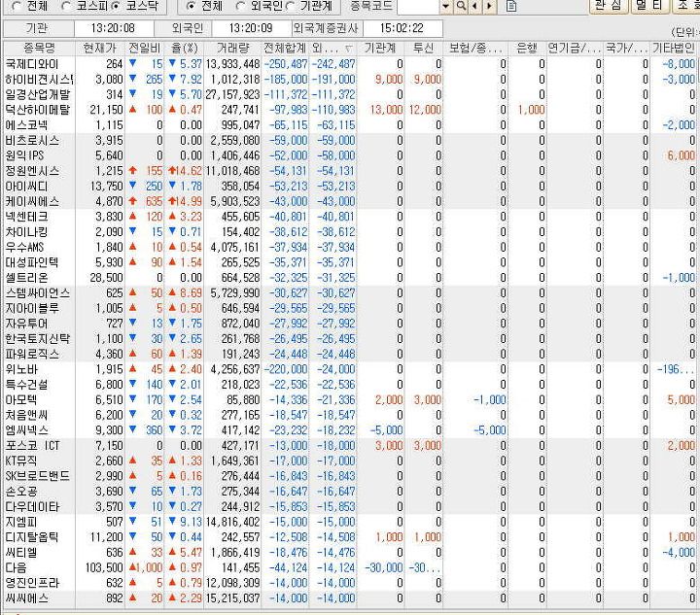This screenshot has height=615, width=700.
Task: Sort by the 거래량 column header
Action: (232, 49)
